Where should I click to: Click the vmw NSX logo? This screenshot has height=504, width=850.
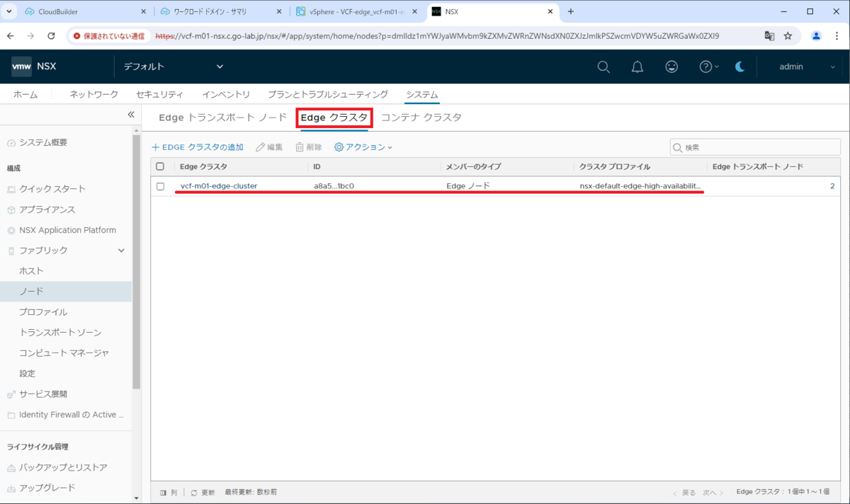click(x=34, y=67)
